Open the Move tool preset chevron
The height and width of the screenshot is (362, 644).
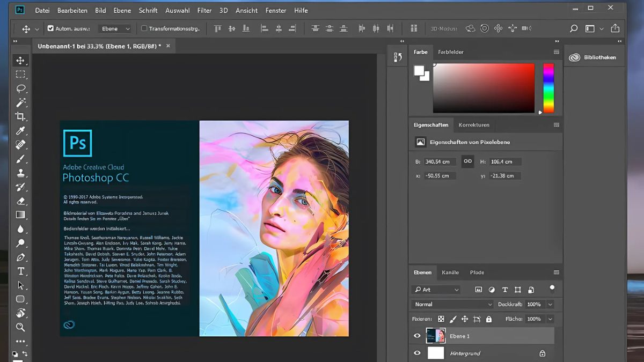pos(37,29)
